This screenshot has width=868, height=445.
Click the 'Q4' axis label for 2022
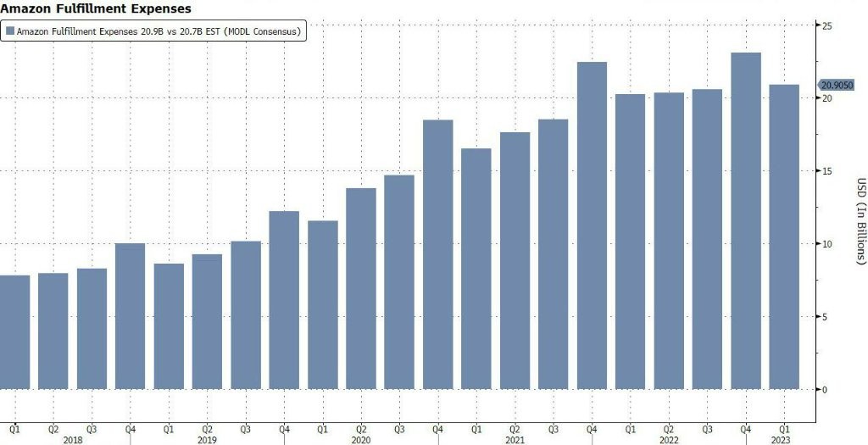pyautogui.click(x=746, y=429)
